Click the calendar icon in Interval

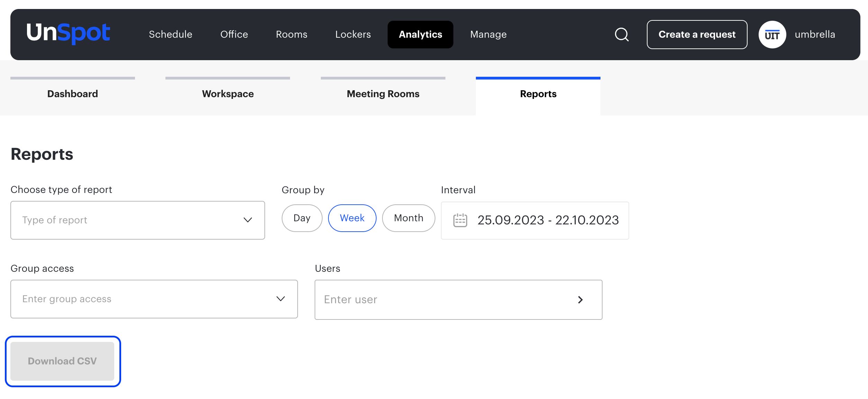point(460,220)
